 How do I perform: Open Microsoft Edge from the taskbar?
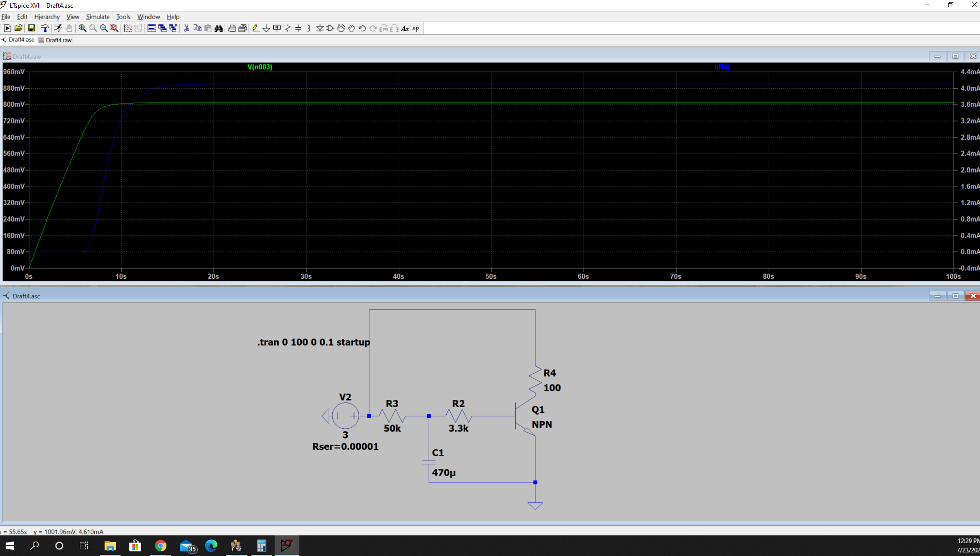(211, 546)
